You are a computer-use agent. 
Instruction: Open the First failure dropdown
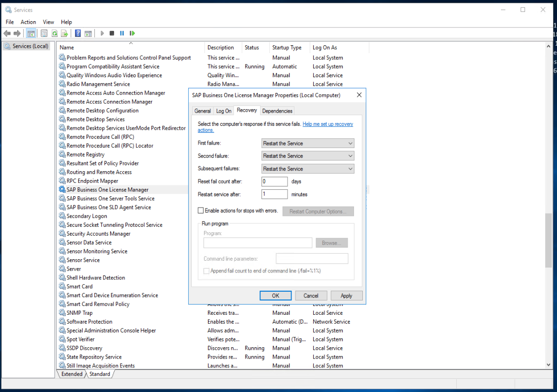tap(308, 143)
